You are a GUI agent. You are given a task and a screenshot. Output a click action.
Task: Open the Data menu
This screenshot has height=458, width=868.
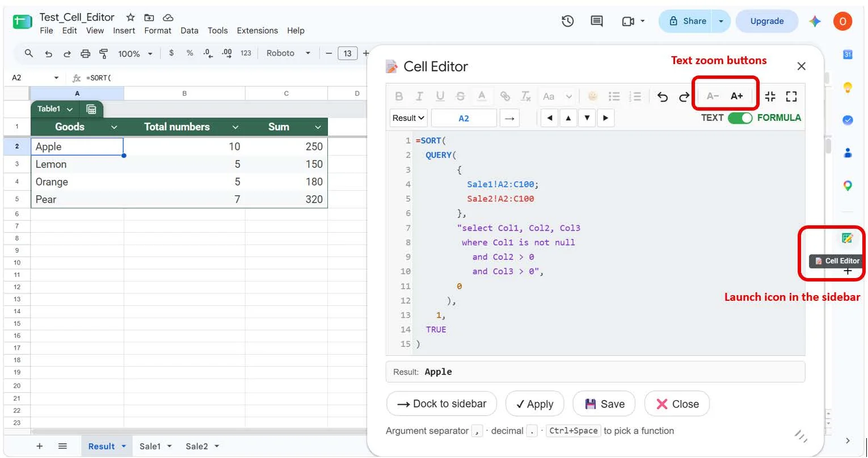click(x=189, y=31)
